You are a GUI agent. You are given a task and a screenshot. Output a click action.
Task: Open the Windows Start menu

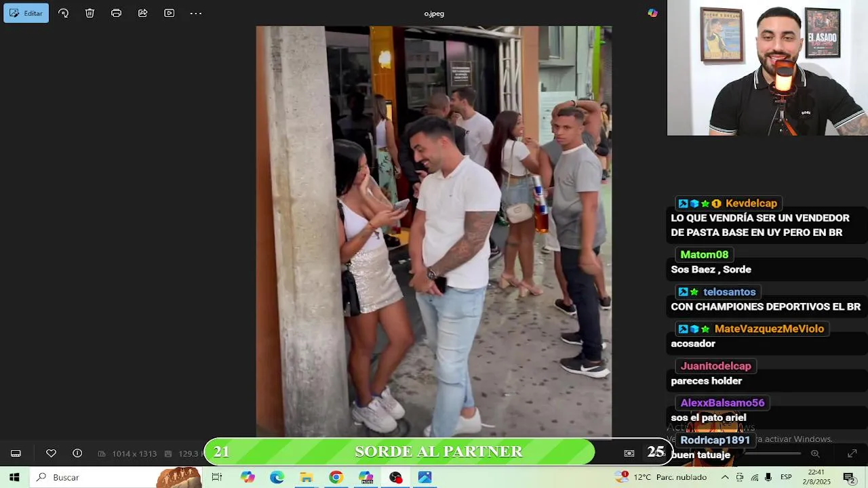tap(14, 477)
